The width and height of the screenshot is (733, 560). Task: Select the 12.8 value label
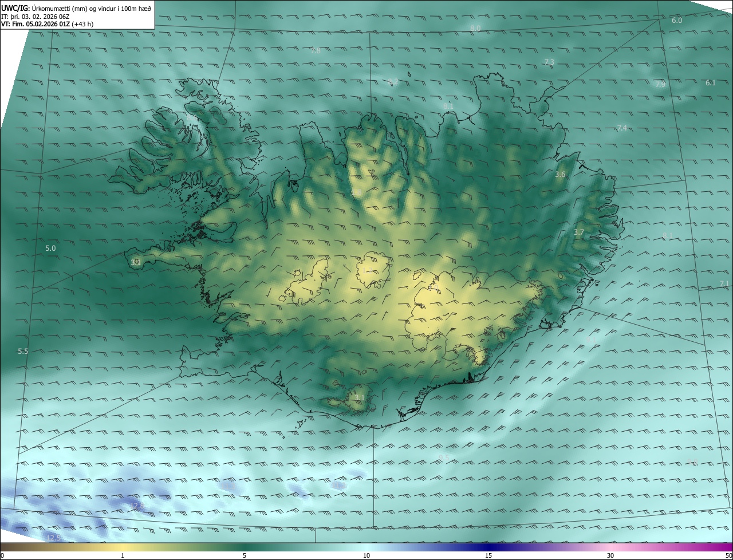coord(137,506)
